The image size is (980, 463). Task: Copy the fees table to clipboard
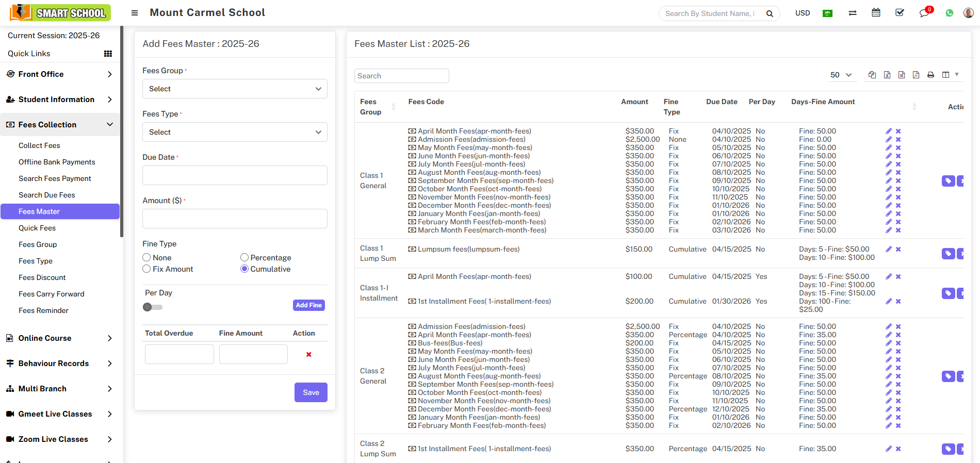pos(872,75)
